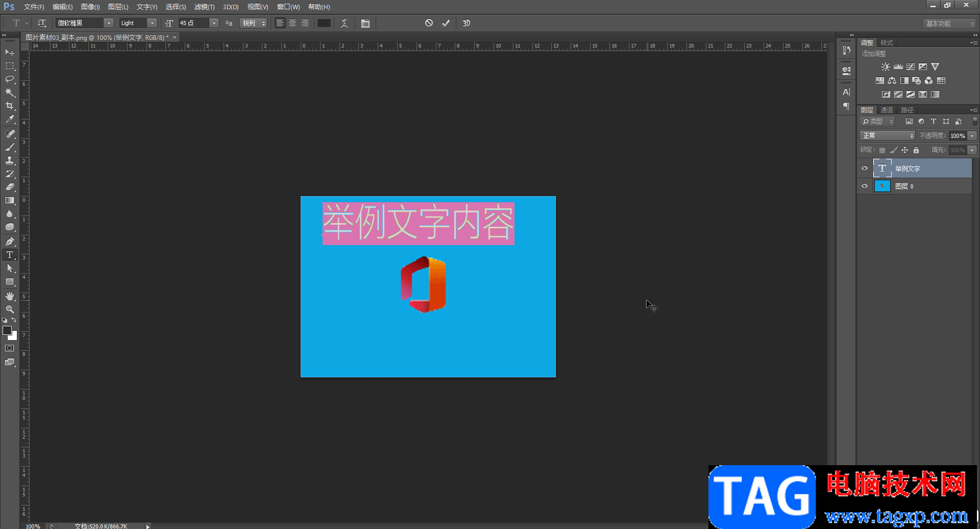Select the Lasso tool
980x529 pixels.
tap(10, 79)
